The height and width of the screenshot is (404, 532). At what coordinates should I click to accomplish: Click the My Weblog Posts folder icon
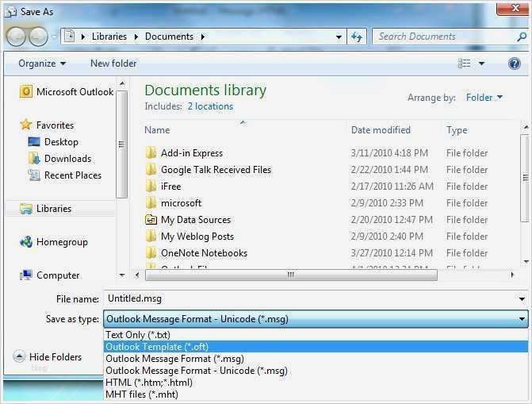[x=151, y=237]
